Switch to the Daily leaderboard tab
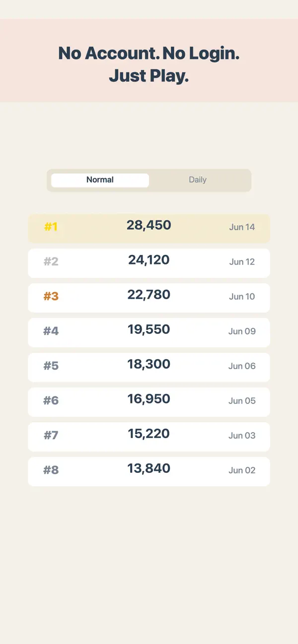 pyautogui.click(x=198, y=180)
